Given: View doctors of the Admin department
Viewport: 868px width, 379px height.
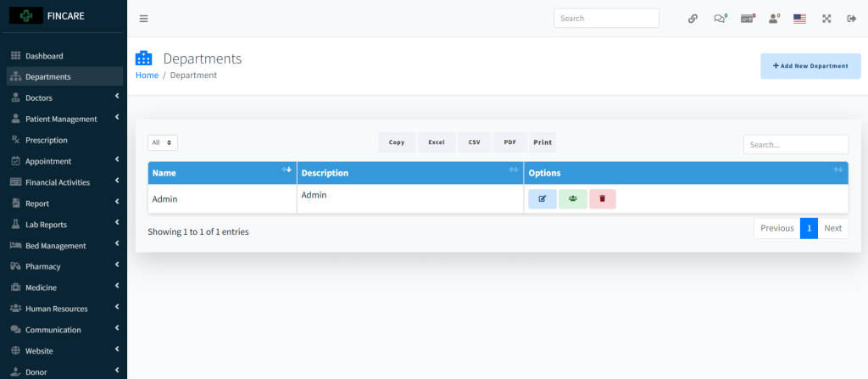Looking at the screenshot, I should click(x=572, y=199).
